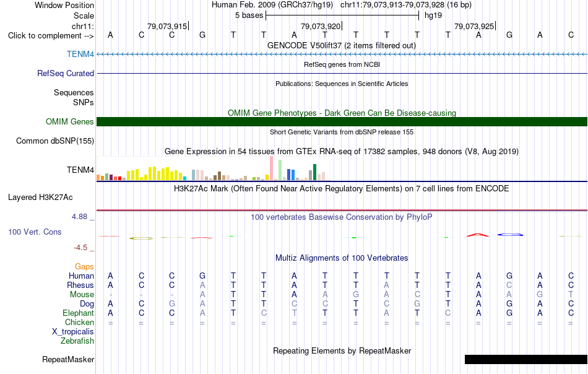Click the 79,073,925 coordinate label
The width and height of the screenshot is (588, 374).
click(474, 26)
